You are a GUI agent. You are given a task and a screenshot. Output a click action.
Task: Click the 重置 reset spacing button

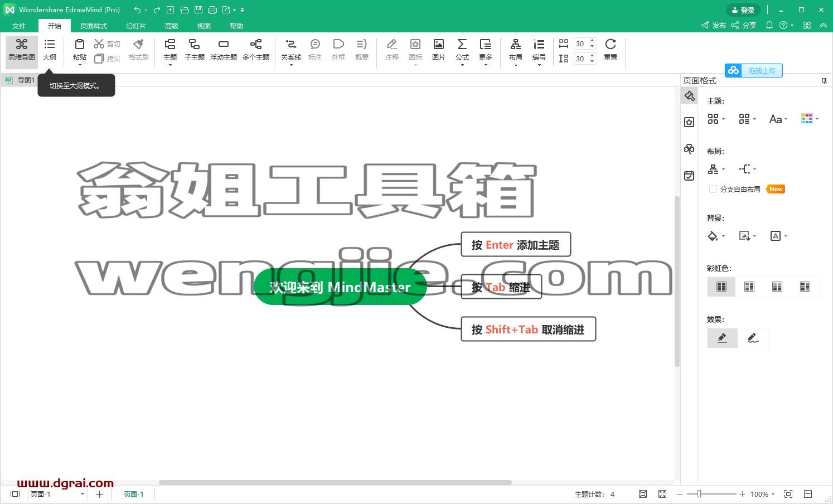[x=611, y=50]
